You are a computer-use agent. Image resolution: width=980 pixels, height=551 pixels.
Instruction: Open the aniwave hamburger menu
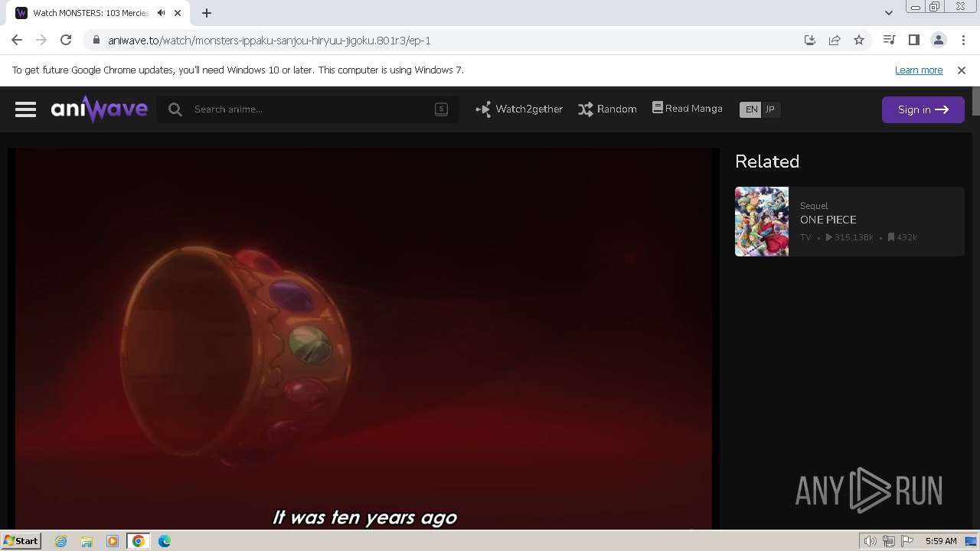click(25, 109)
